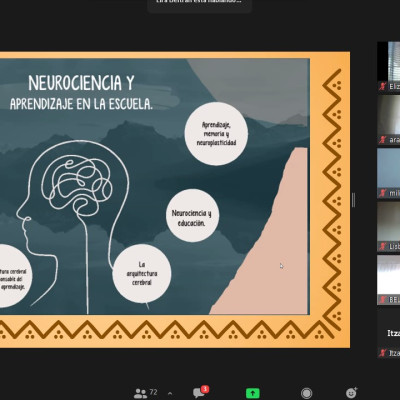Click muted mic icon beside mil
The width and height of the screenshot is (400, 400).
pyautogui.click(x=383, y=193)
